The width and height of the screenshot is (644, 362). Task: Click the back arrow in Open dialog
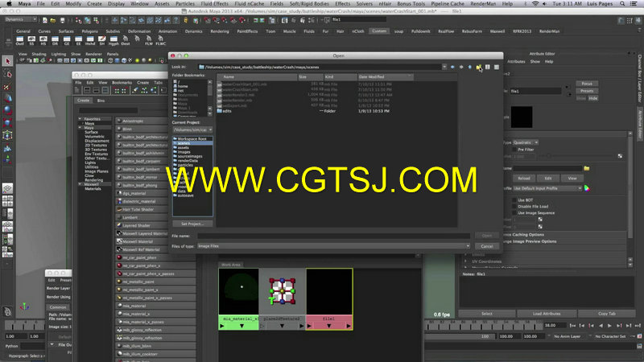[x=452, y=67]
